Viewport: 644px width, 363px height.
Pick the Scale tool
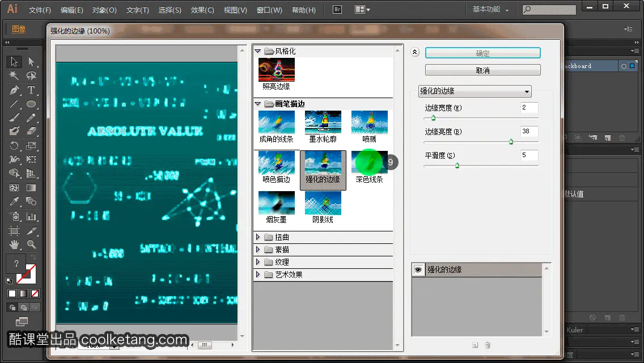31,146
